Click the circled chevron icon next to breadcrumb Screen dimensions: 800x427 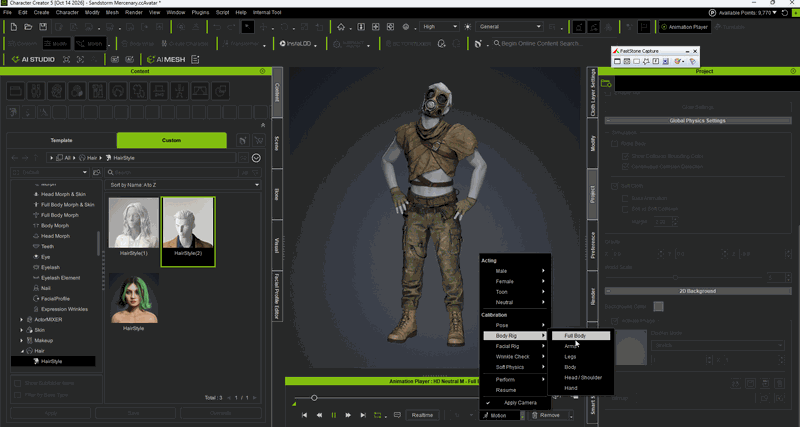[x=257, y=158]
